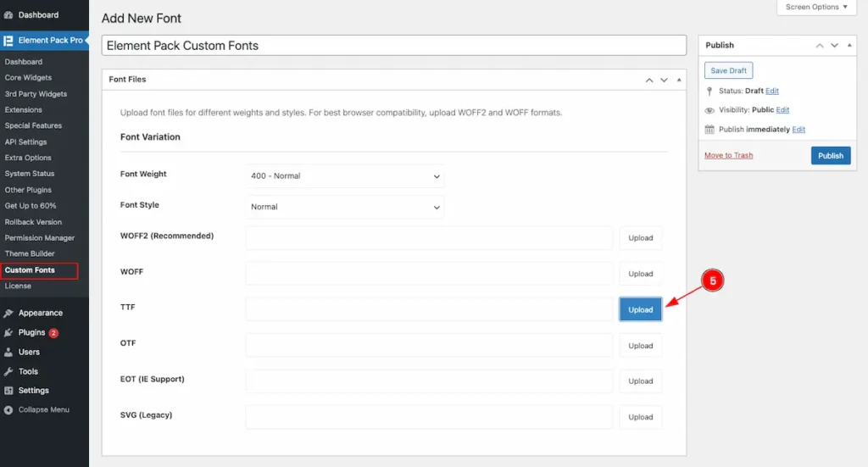Click the Dashboard gauge icon in sidebar
Screen dimensions: 868x467
coord(8,15)
